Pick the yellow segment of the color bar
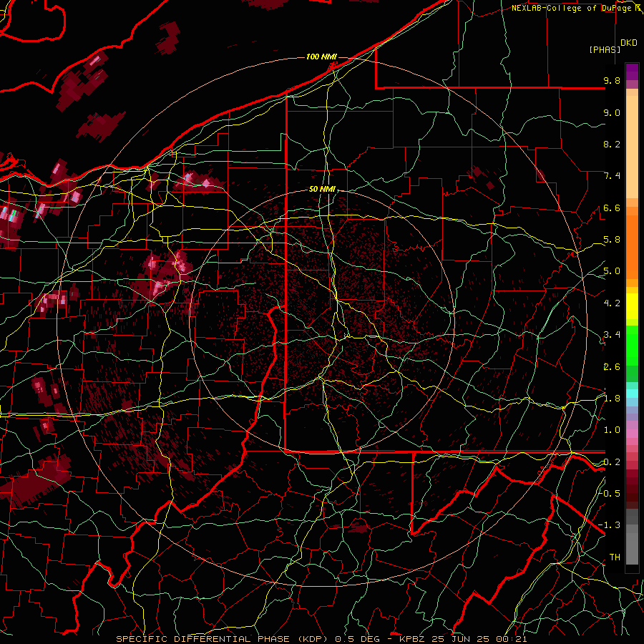 [632, 306]
